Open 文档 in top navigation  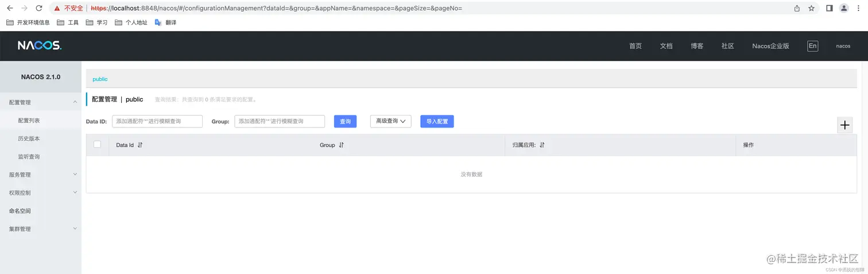pyautogui.click(x=666, y=46)
